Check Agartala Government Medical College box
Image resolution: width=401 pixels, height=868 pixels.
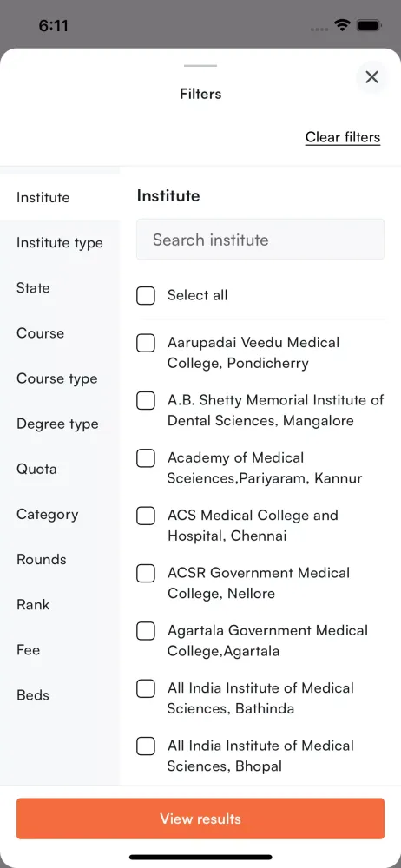(x=146, y=631)
